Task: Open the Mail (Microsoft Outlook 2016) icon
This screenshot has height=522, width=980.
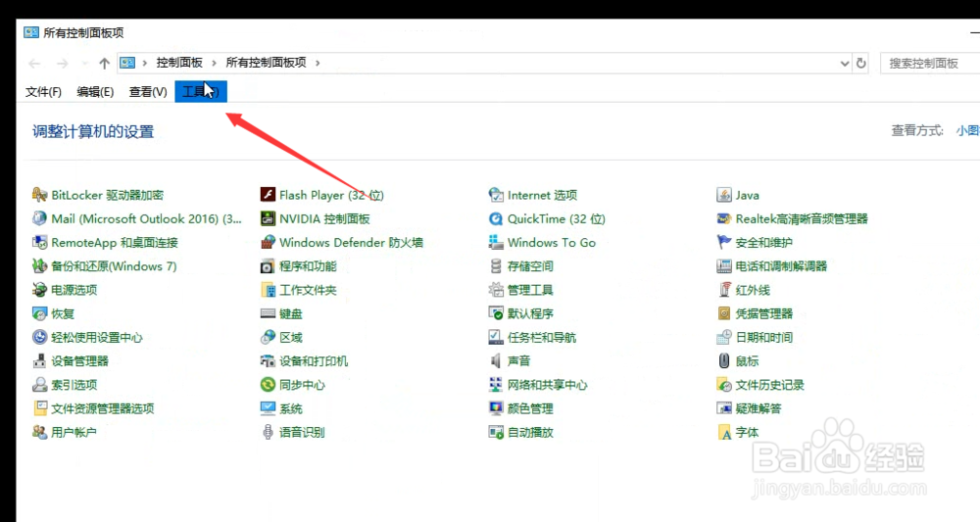Action: (x=39, y=218)
